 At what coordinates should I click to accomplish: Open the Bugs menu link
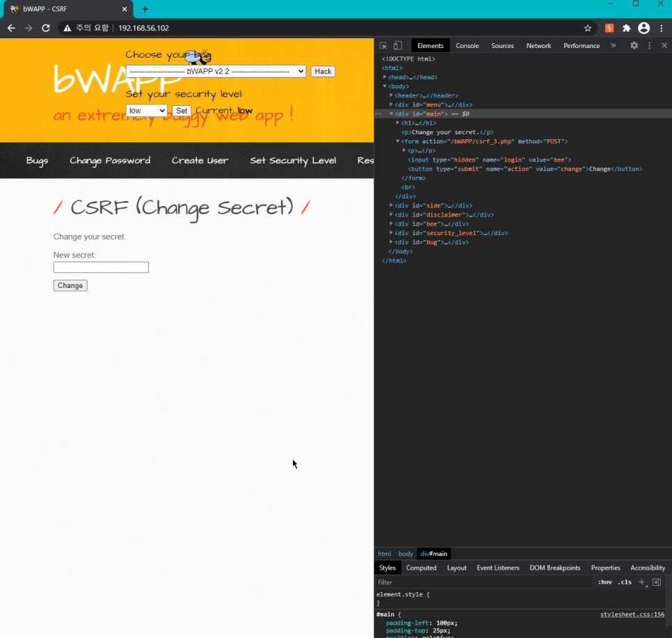tap(37, 160)
